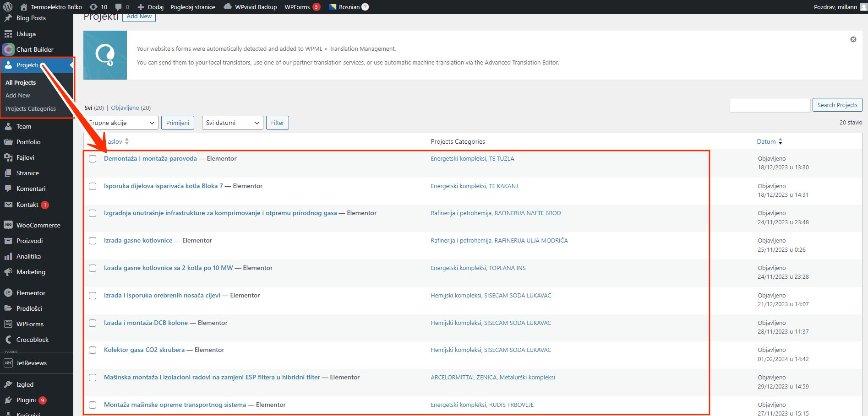Viewport: 868px width, 416px height.
Task: Open the Svi datumi date filter dropdown
Action: click(233, 123)
